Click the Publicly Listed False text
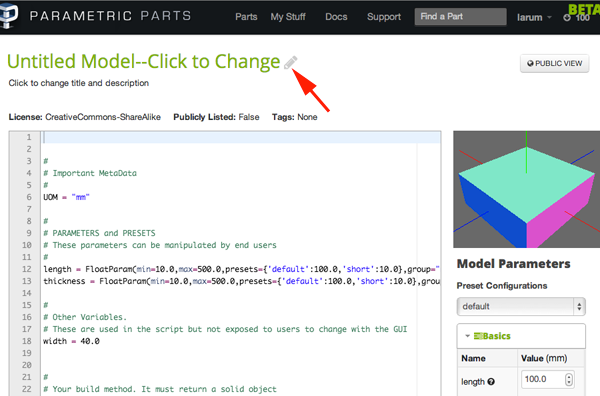Image resolution: width=600 pixels, height=396 pixels. [216, 117]
